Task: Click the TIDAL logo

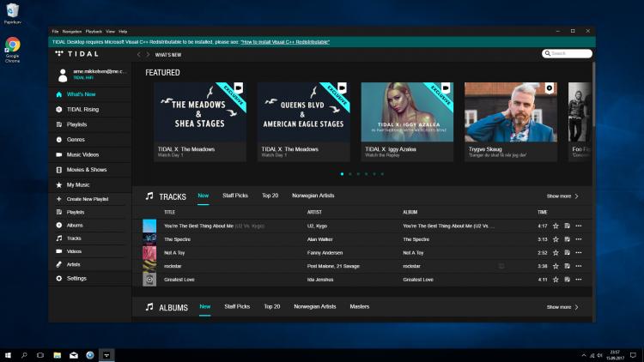Action: tap(76, 54)
